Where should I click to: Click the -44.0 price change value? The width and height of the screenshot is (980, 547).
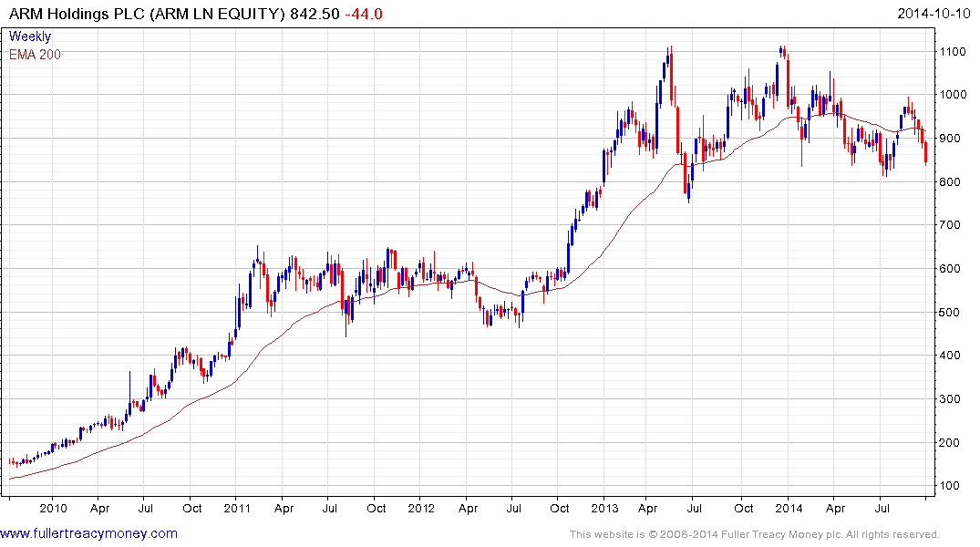tap(364, 13)
